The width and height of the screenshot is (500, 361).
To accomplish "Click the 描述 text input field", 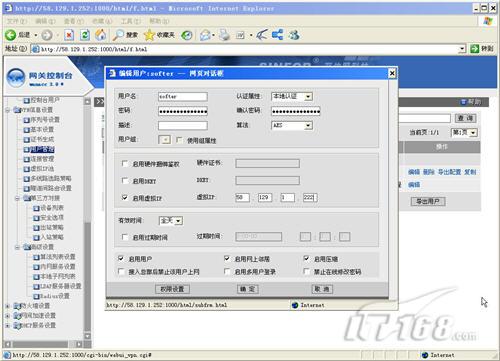I will [183, 126].
